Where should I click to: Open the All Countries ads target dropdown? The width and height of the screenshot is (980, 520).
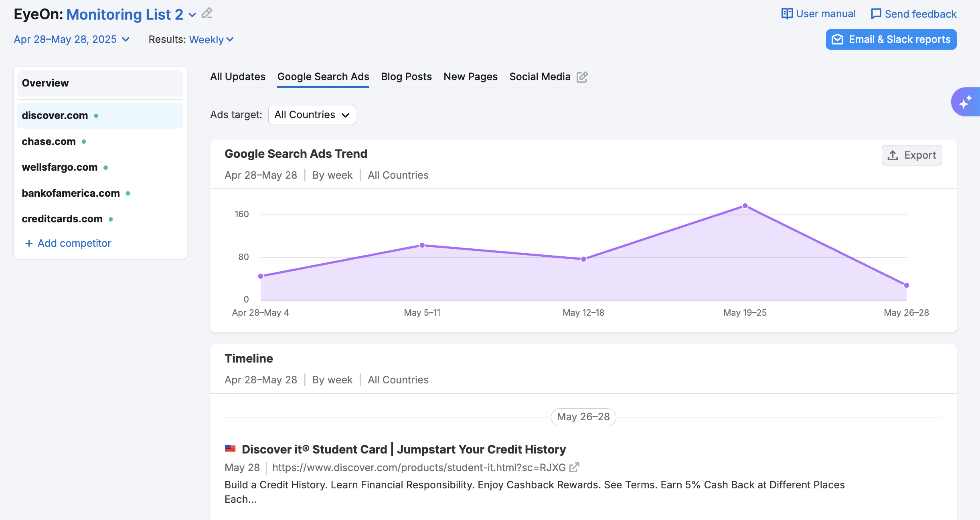pyautogui.click(x=312, y=115)
